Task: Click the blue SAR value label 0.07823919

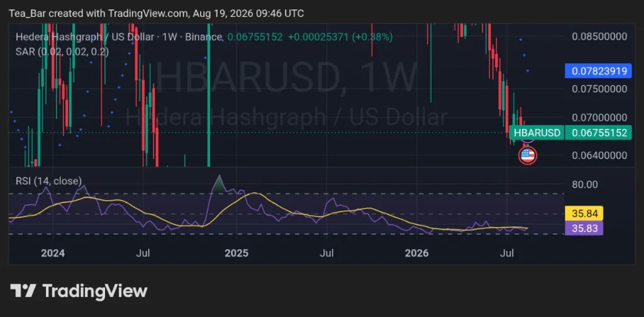Action: pyautogui.click(x=597, y=71)
